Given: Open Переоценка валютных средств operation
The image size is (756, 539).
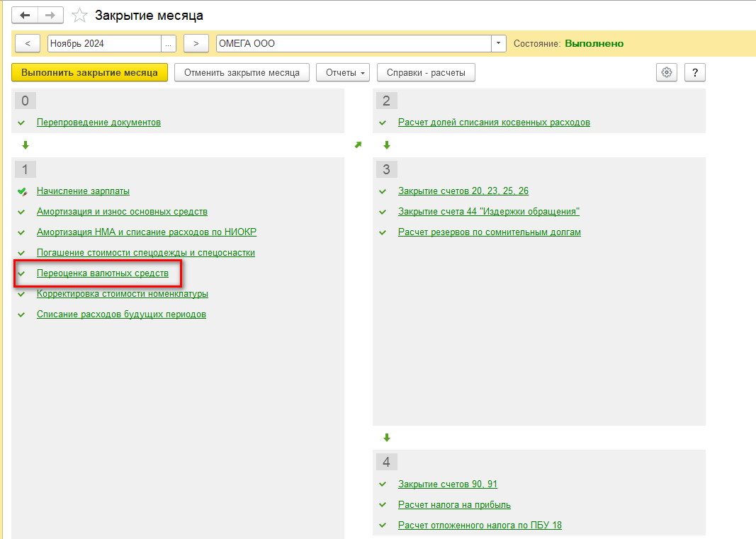Looking at the screenshot, I should 103,273.
